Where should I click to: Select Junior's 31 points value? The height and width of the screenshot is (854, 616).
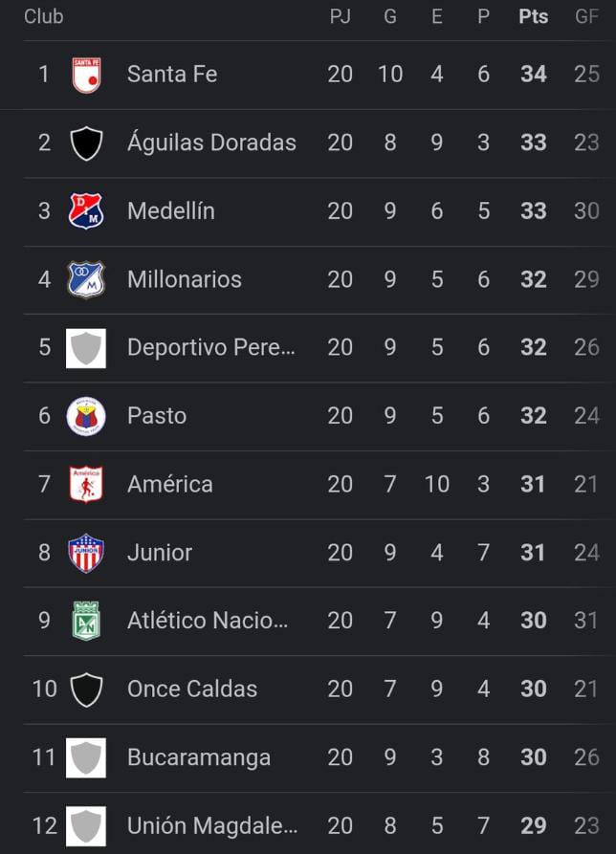click(x=534, y=553)
